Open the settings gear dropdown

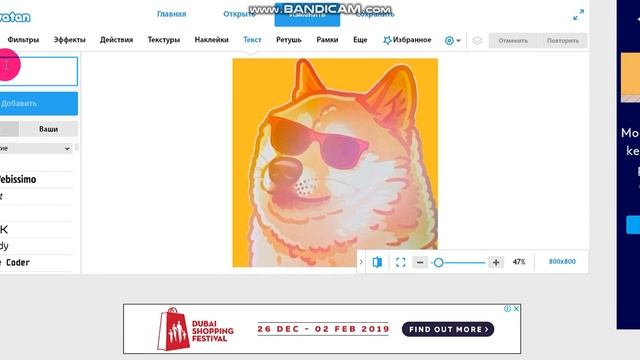point(453,40)
